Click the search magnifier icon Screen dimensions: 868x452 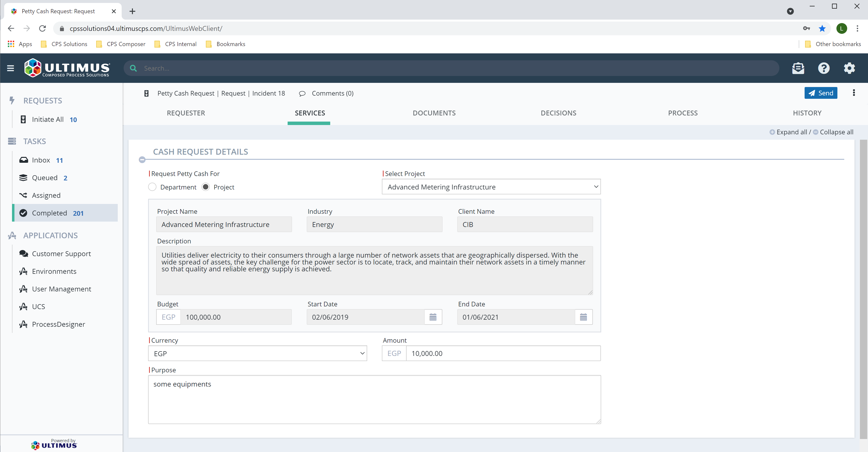133,68
